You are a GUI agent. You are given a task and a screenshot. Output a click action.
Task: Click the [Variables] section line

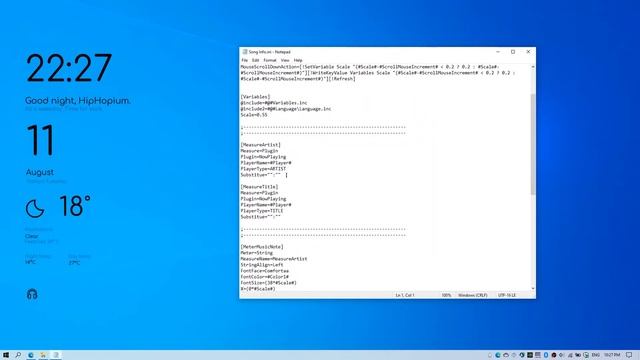pyautogui.click(x=256, y=97)
